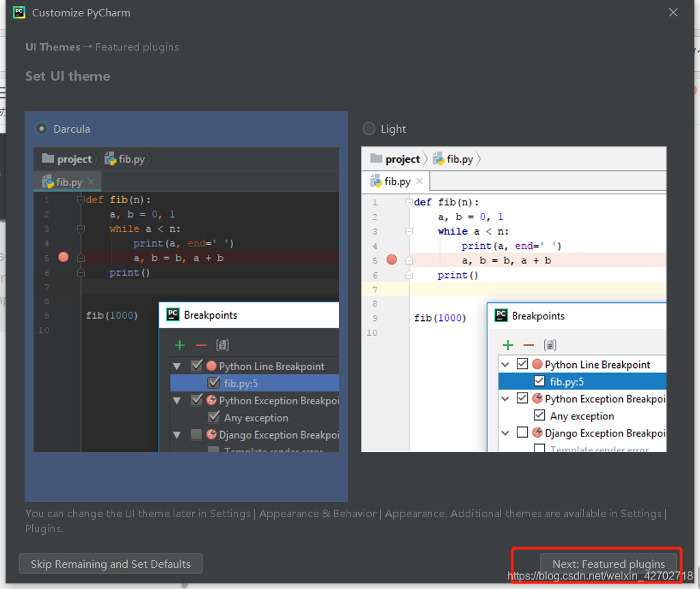Toggle Python Exception Breakpoint checkbox in Light preview
Viewport: 700px width, 589px height.
point(522,397)
